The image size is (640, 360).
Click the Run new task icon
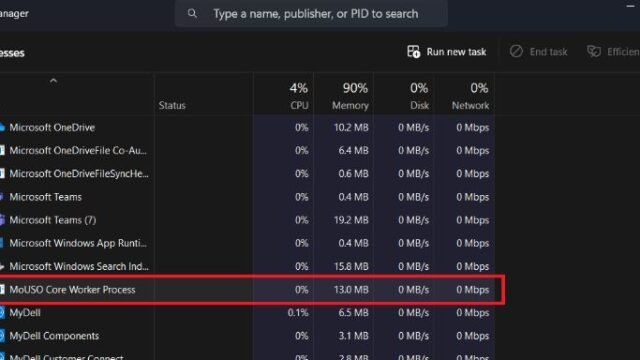[413, 52]
